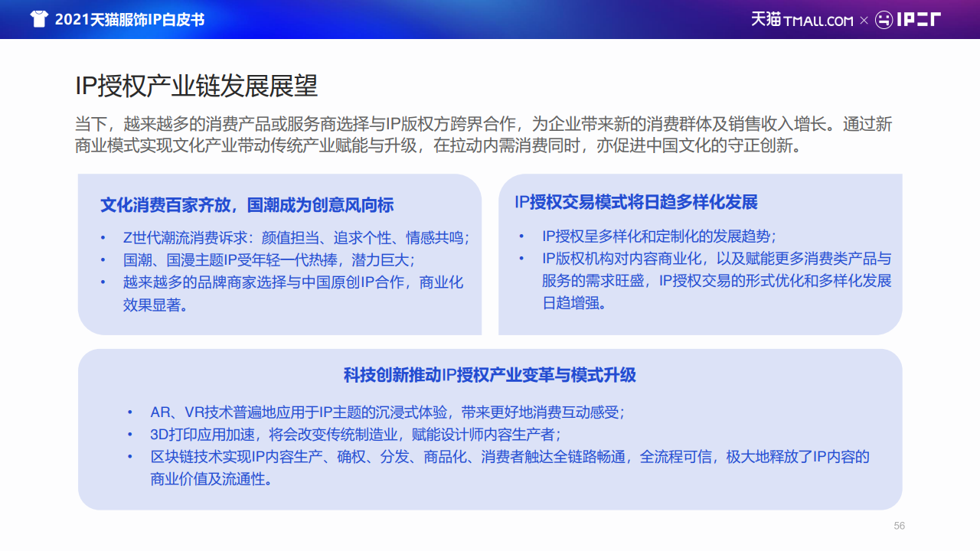Screen dimensions: 980x551
Task: Click bullet about 3D打印应用加速
Action: 355,435
